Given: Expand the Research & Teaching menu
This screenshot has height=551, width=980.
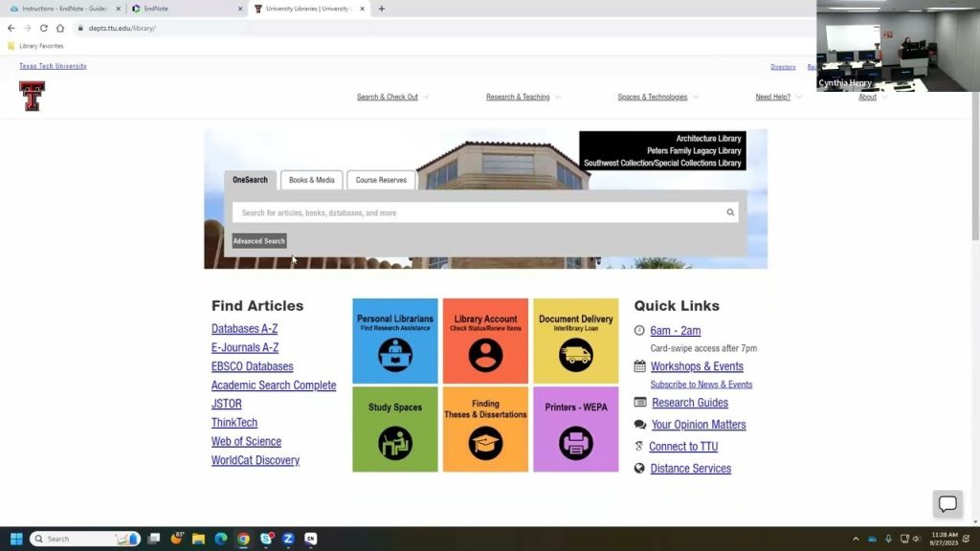Looking at the screenshot, I should (x=523, y=97).
